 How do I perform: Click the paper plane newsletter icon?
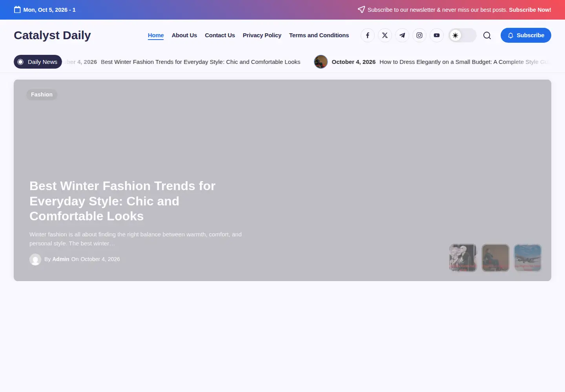tap(361, 9)
